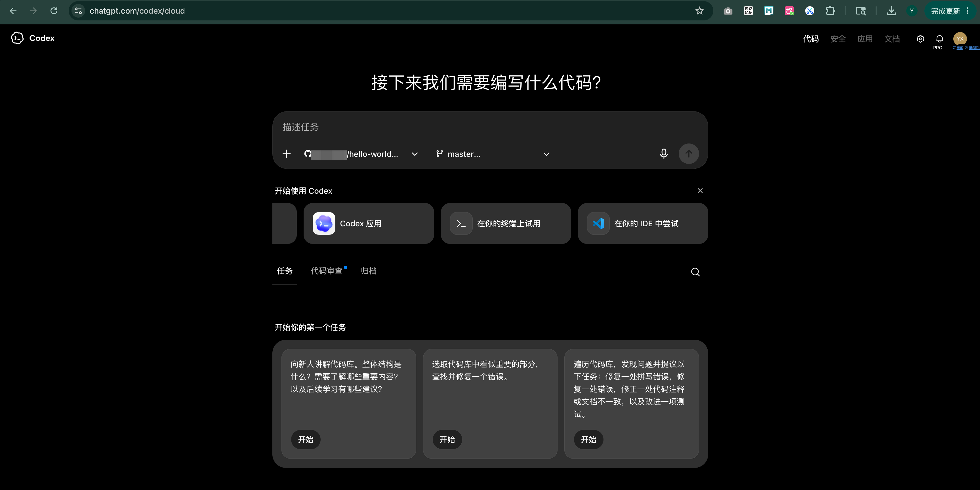
Task: Click the PRO badge label
Action: point(938,48)
